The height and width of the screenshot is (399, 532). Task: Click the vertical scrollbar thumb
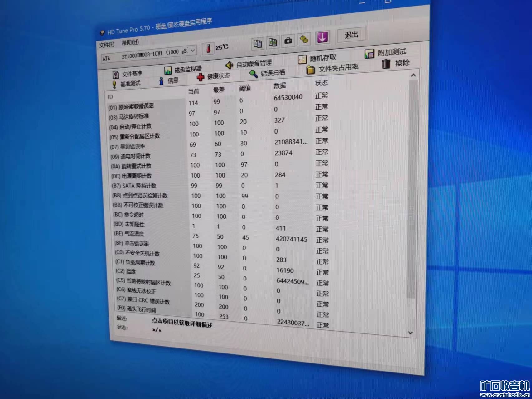pyautogui.click(x=412, y=189)
